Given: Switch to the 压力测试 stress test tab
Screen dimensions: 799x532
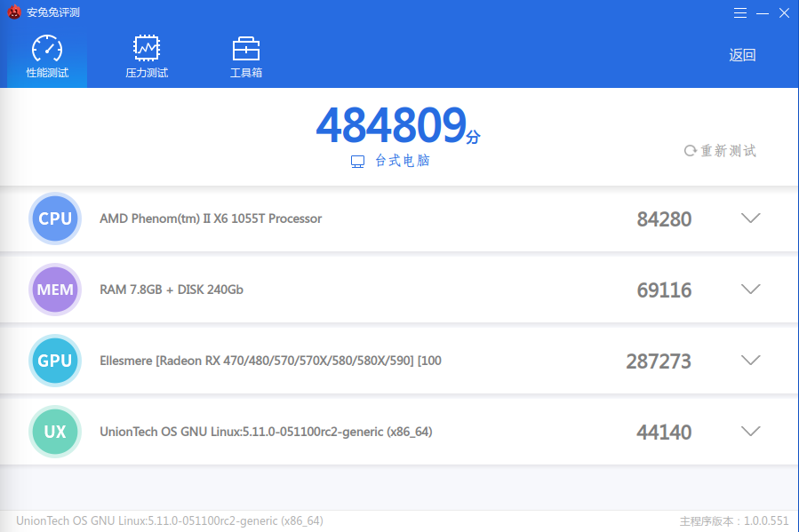Looking at the screenshot, I should click(x=147, y=57).
